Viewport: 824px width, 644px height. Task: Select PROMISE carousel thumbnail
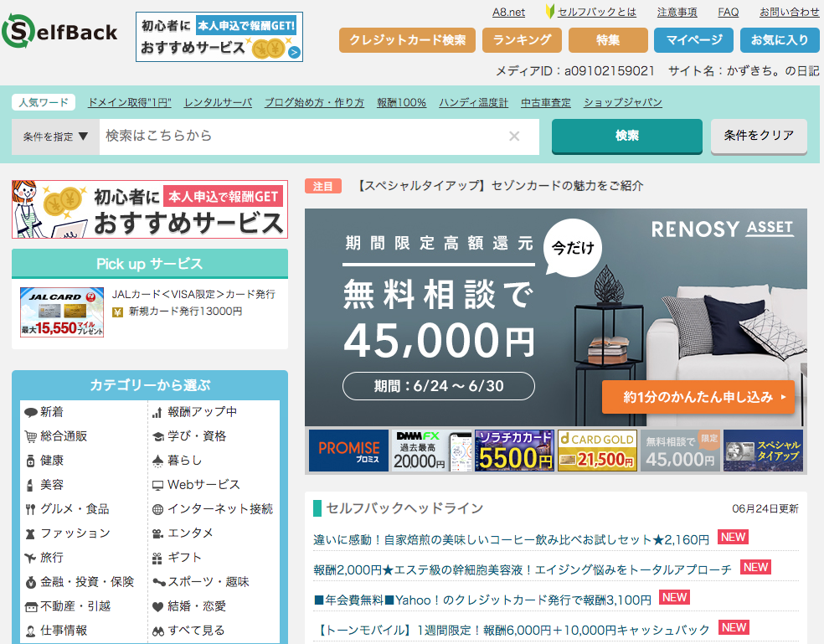(x=348, y=451)
